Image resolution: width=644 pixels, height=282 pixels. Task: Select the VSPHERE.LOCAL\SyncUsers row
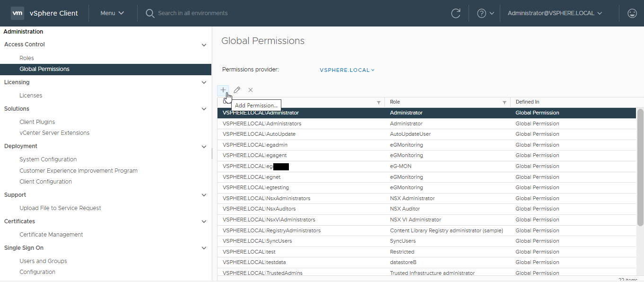(427, 241)
